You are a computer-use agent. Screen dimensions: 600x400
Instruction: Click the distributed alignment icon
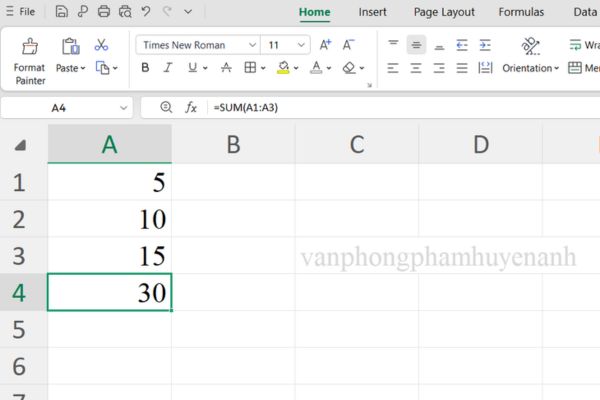click(x=485, y=68)
